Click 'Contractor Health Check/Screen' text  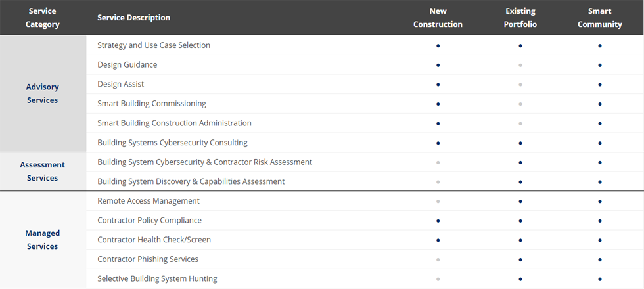(154, 240)
